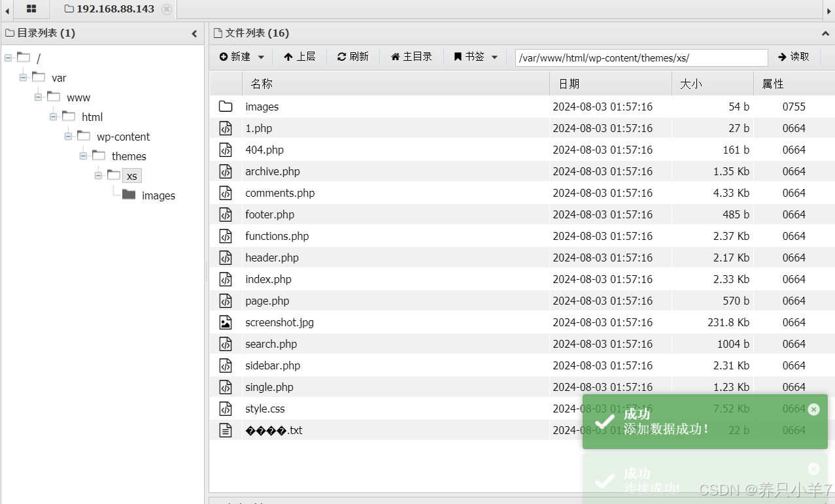Select the images folder in tree
Image resolution: width=835 pixels, height=504 pixels.
(158, 195)
